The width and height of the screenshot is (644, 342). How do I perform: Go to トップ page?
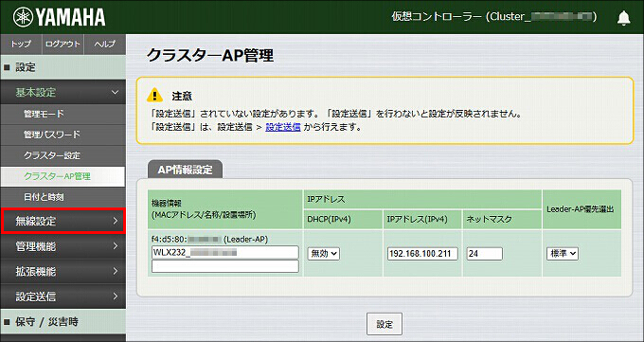tap(21, 45)
